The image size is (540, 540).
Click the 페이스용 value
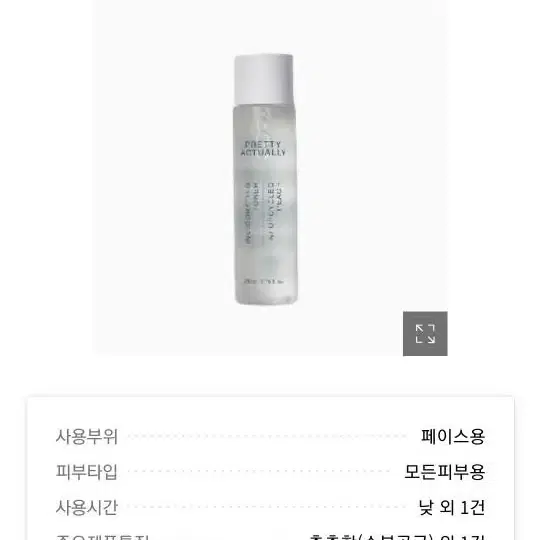[453, 436]
